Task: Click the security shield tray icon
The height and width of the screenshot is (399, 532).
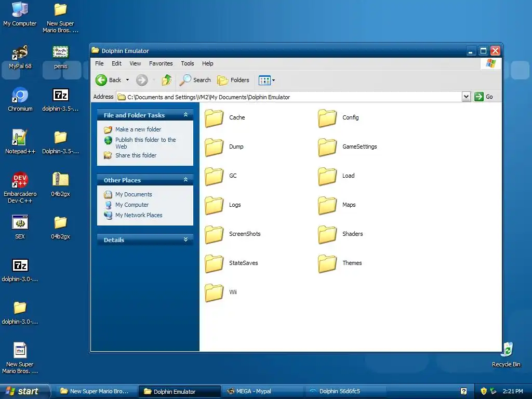Action: point(484,392)
